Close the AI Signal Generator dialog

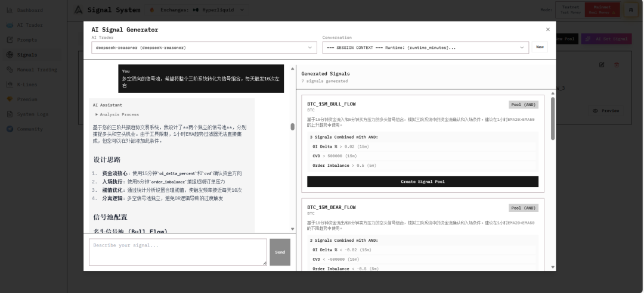[547, 29]
